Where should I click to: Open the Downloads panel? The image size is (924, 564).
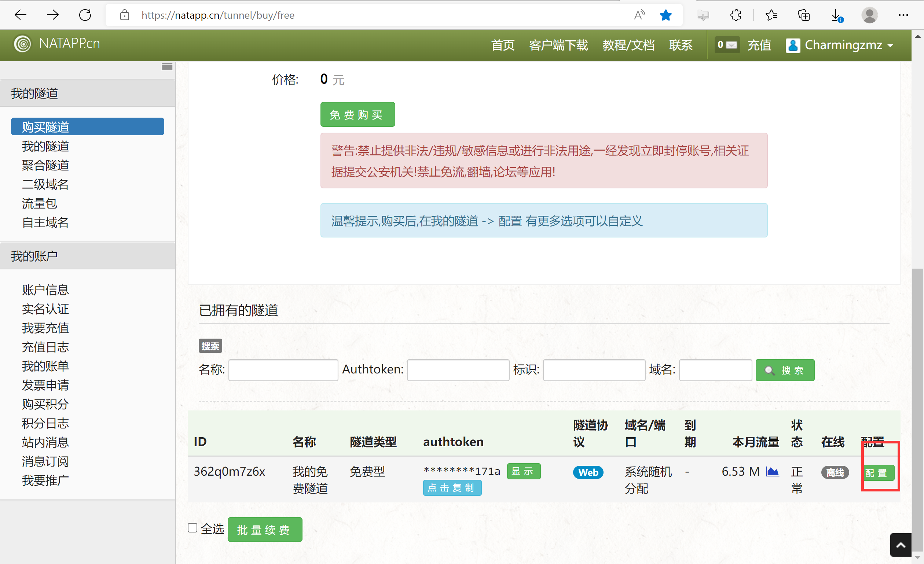(x=837, y=15)
